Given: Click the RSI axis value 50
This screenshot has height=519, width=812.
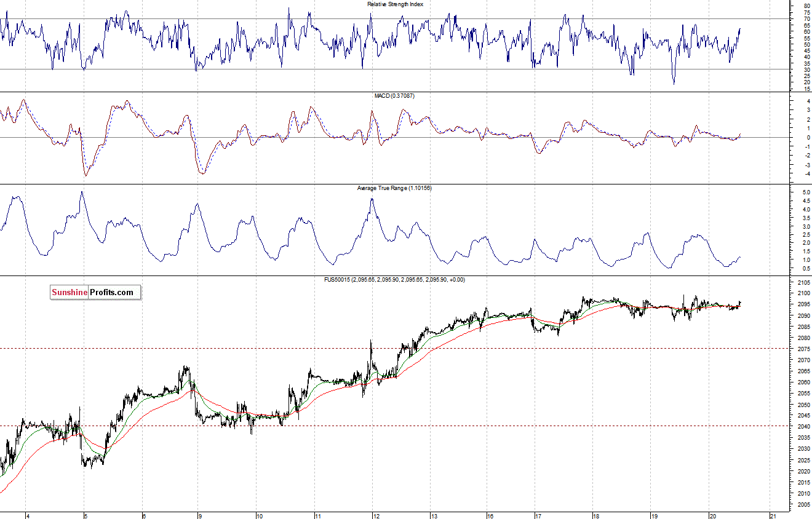Looking at the screenshot, I should click(x=806, y=44).
